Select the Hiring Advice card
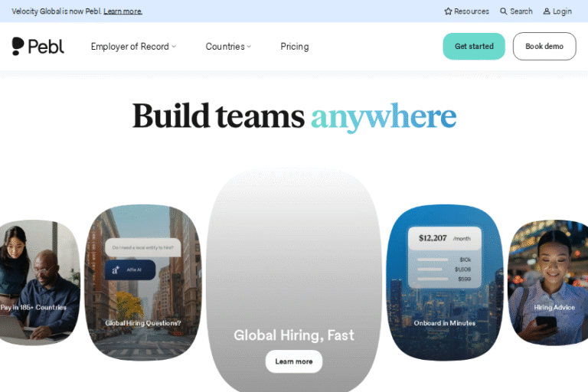The image size is (588, 392). 550,282
